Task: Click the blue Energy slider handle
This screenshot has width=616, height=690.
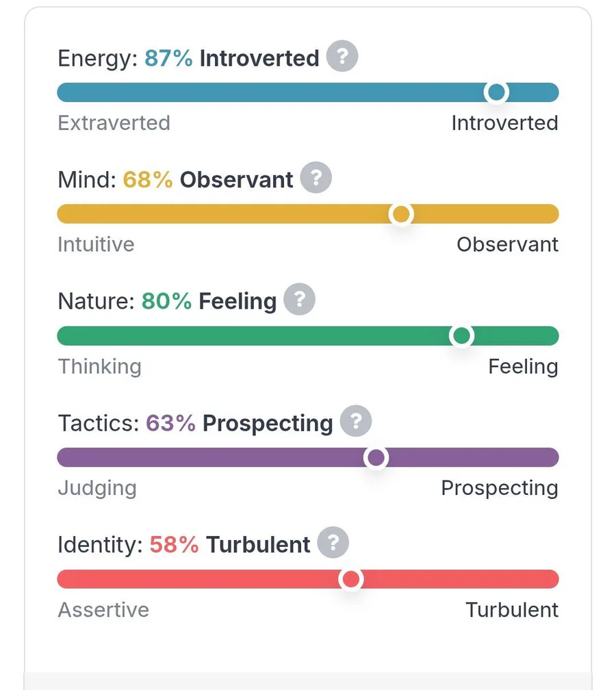Action: 496,92
